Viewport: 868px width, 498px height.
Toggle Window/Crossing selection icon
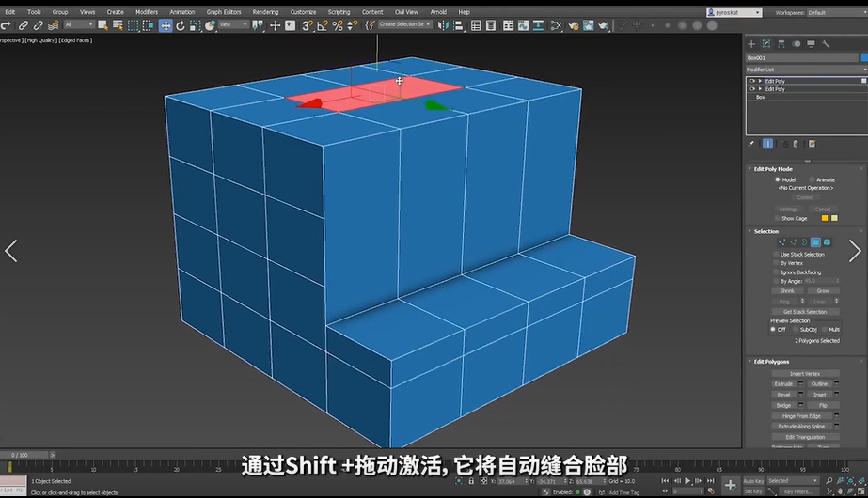[148, 25]
